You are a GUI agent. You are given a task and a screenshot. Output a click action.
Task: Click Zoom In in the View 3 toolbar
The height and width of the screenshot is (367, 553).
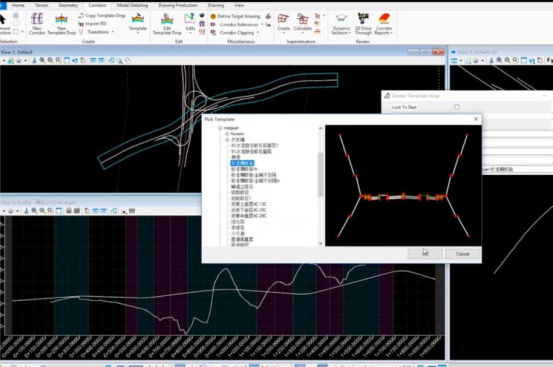[499, 61]
